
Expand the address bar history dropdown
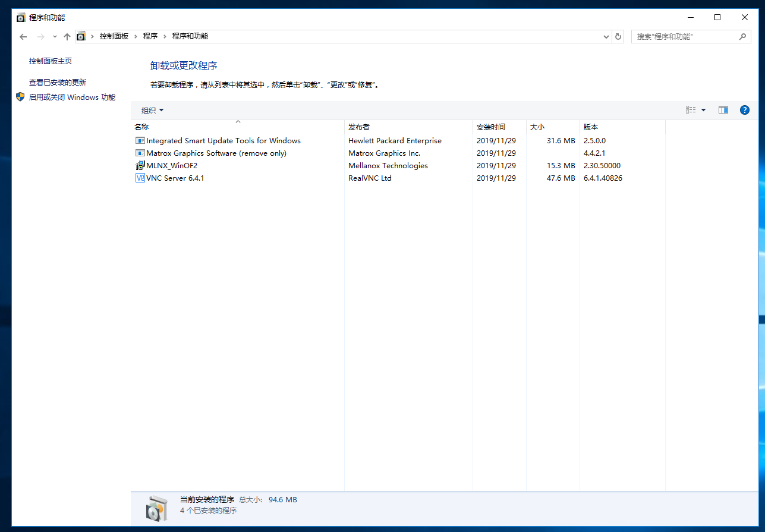(606, 37)
